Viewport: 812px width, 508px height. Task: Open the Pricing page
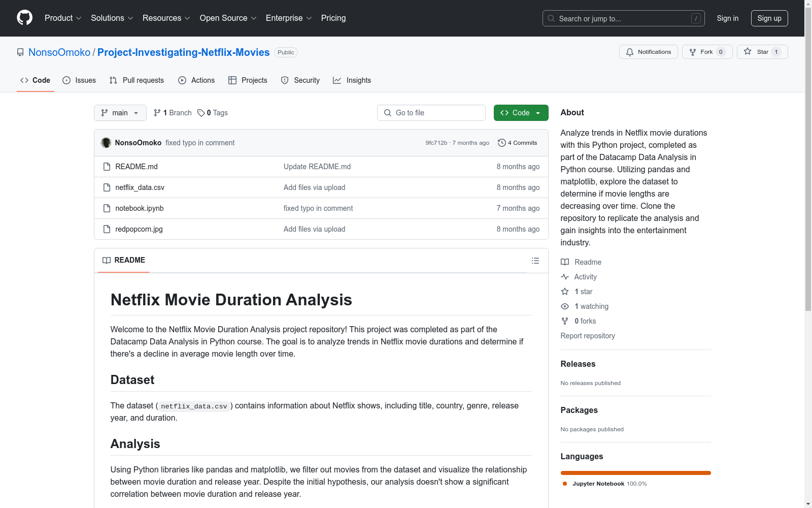(333, 18)
